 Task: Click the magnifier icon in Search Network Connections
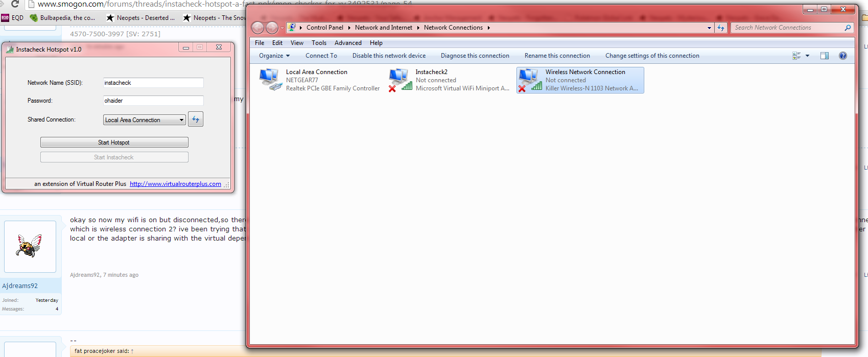tap(848, 28)
